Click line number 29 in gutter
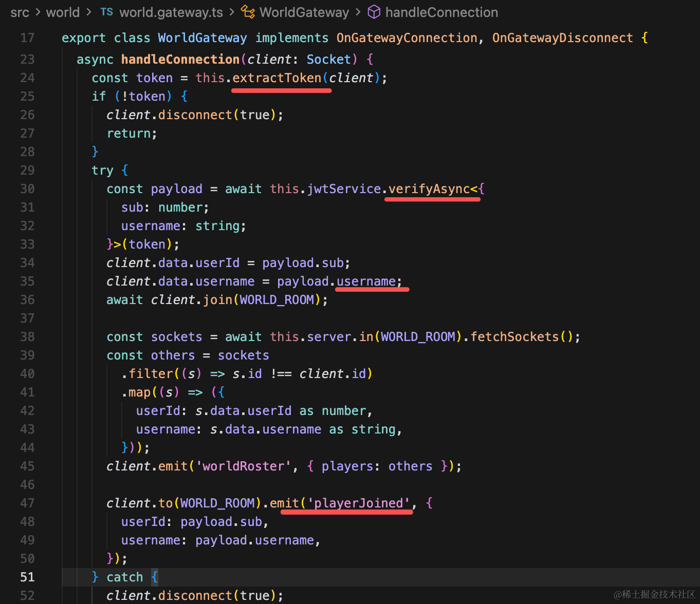This screenshot has height=604, width=700. click(x=27, y=171)
